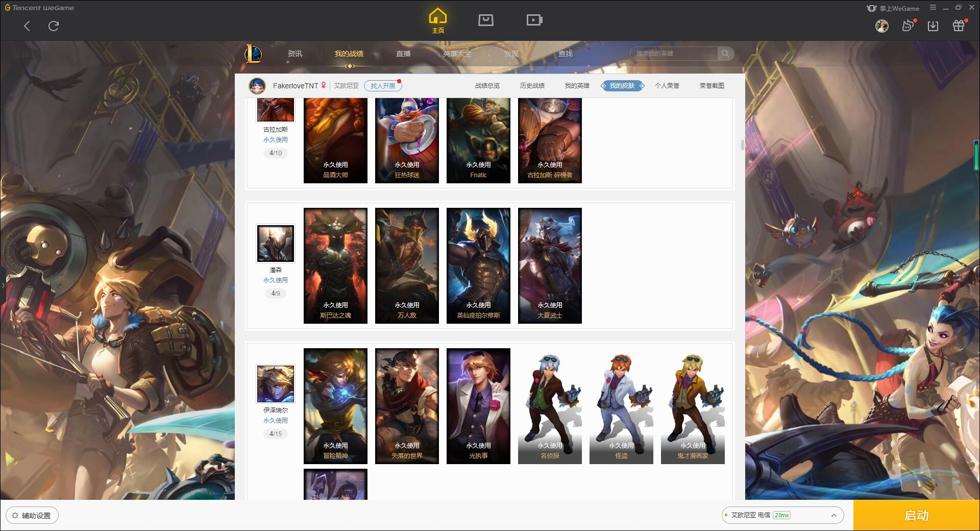
Task: Switch to 历史战绩 sub-tab
Action: coord(532,86)
